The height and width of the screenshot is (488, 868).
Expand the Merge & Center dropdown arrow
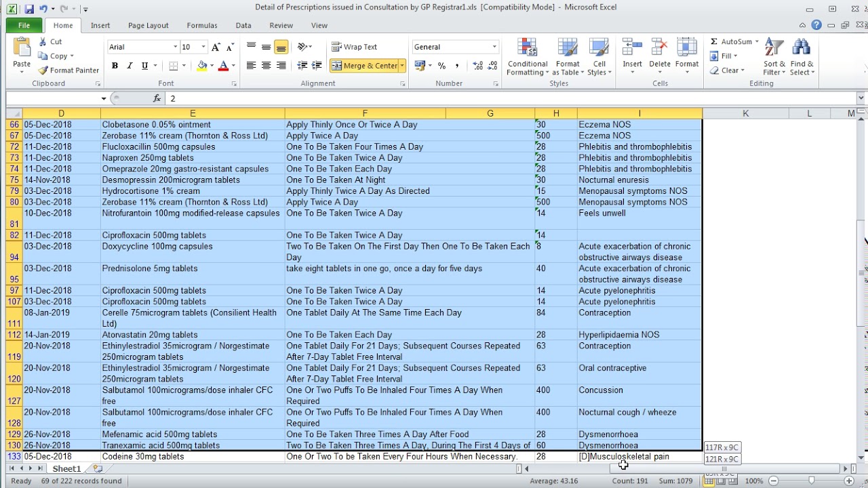pyautogui.click(x=402, y=66)
